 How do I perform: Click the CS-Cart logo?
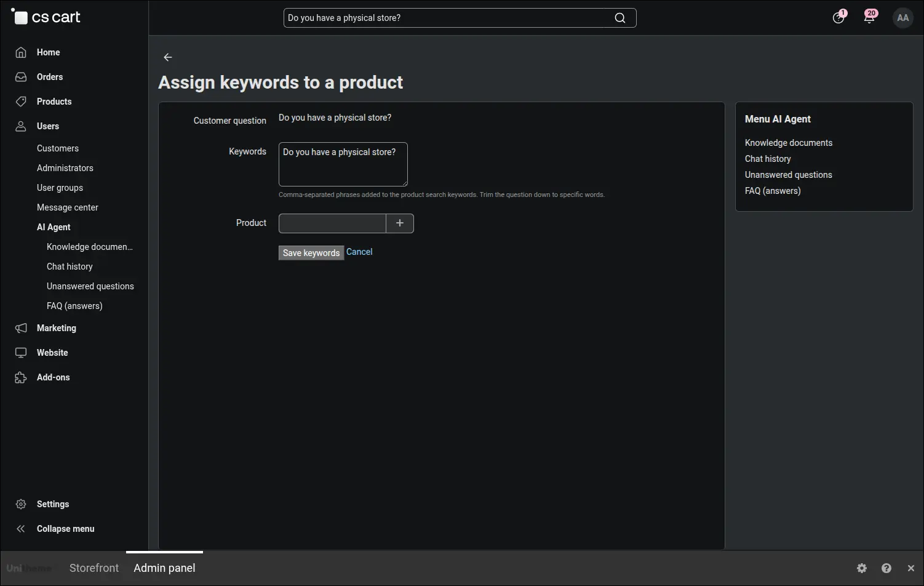point(46,17)
